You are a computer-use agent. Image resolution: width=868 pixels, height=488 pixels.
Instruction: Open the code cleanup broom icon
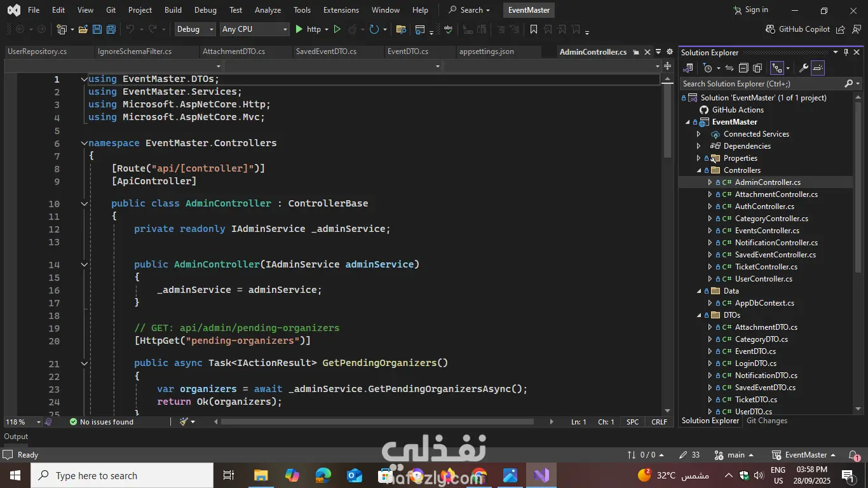[x=184, y=422]
